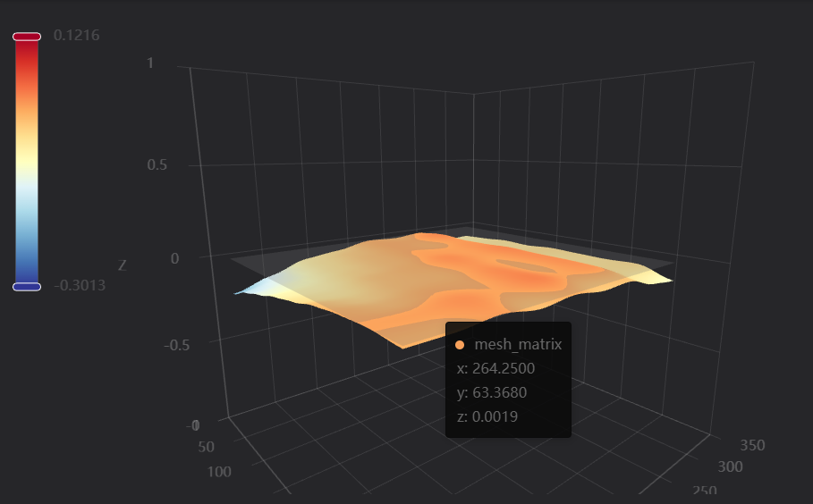Click the -0.3013 minimum value label
The height and width of the screenshot is (504, 813).
(x=80, y=286)
